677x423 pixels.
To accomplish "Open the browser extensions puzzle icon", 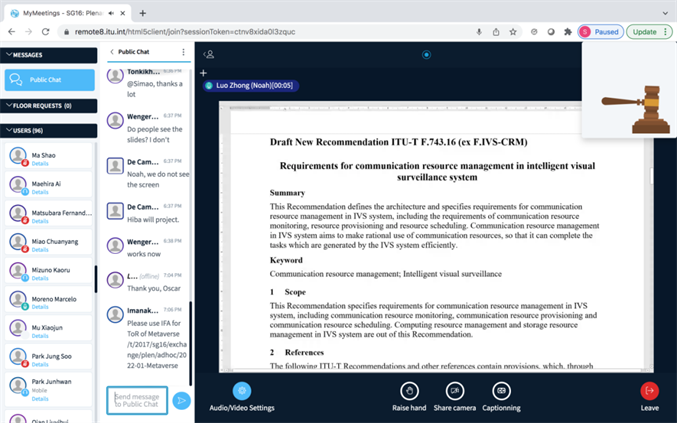I will 568,32.
